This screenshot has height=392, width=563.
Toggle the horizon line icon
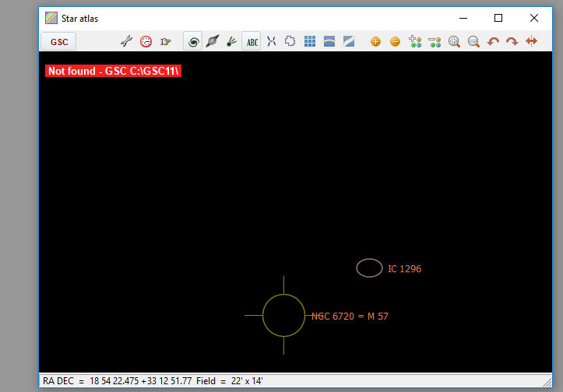pyautogui.click(x=329, y=41)
